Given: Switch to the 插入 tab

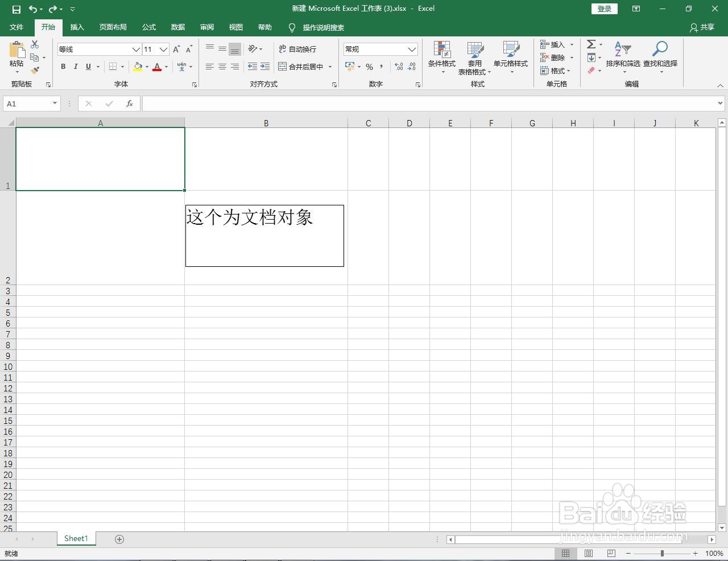Looking at the screenshot, I should [x=77, y=27].
